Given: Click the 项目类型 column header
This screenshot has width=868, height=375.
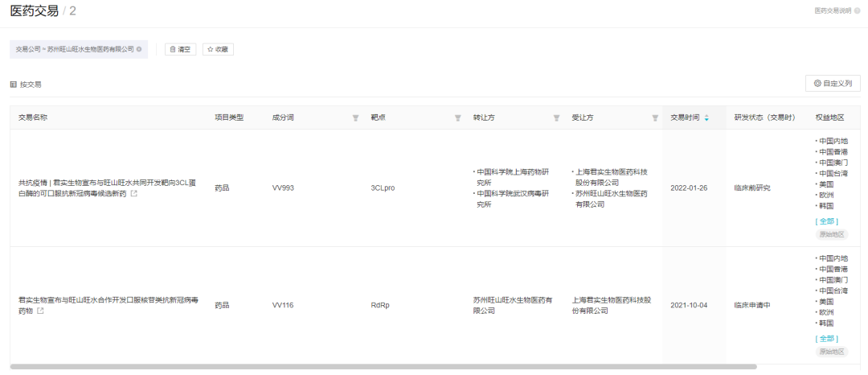Looking at the screenshot, I should point(229,118).
